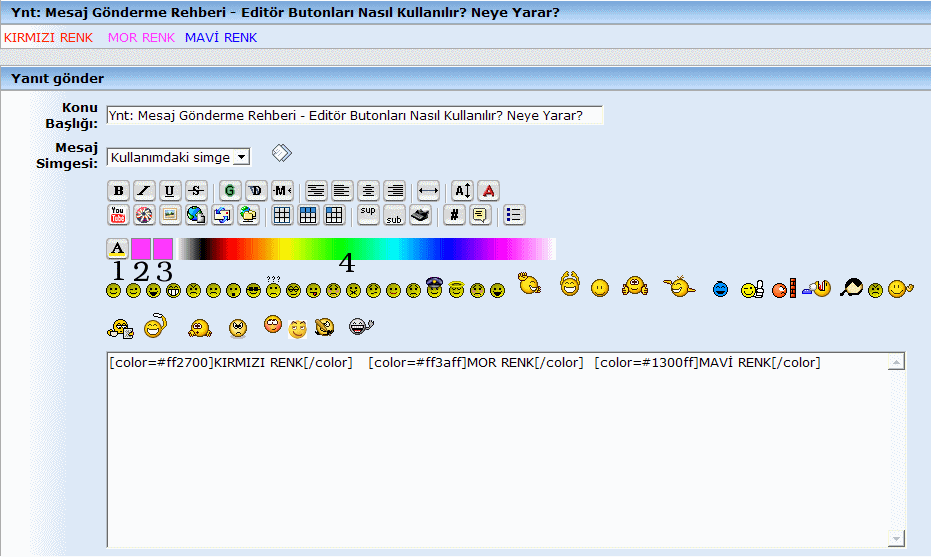This screenshot has height=557, width=931.
Task: Click the bulleted list icon
Action: (514, 215)
